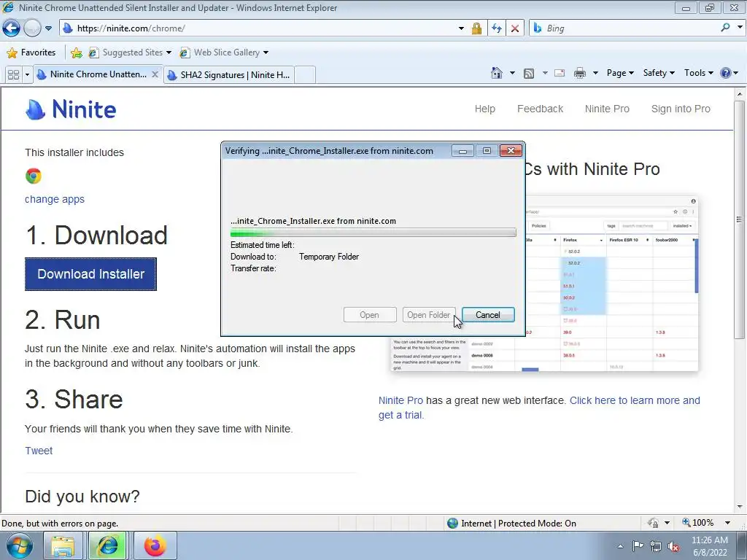Click the security lock icon
This screenshot has height=560, width=747.
(x=476, y=28)
